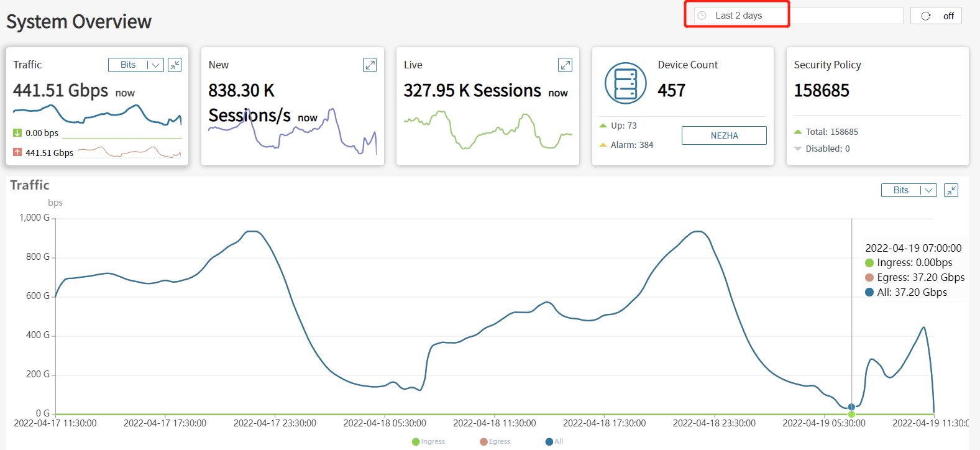The height and width of the screenshot is (450, 980).
Task: Click the green download arrow icon
Action: pos(17,133)
